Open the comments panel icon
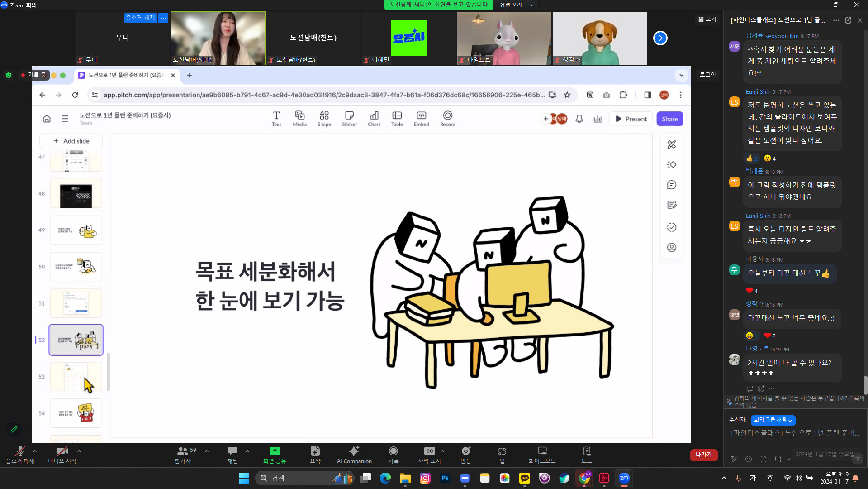Screen dimensions: 868x489 coord(671,185)
